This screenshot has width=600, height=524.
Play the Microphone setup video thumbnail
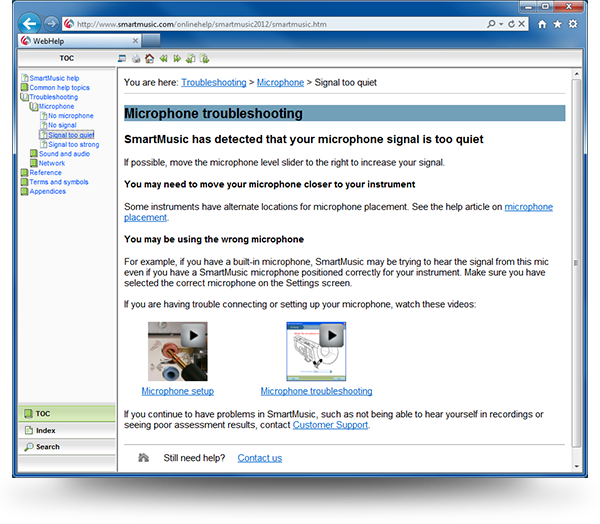(x=178, y=351)
